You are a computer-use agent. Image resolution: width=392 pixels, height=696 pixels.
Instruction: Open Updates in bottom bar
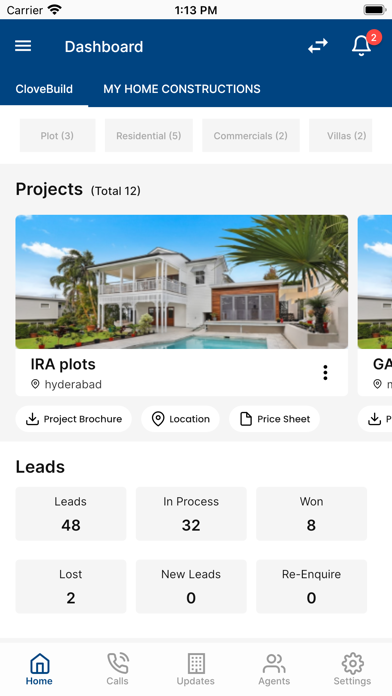196,669
